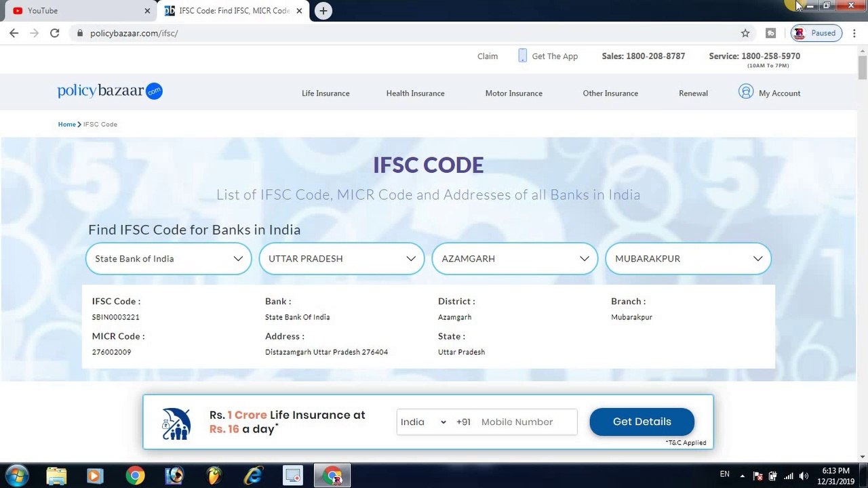Expand the AZAMGARH district dropdown

click(x=515, y=258)
